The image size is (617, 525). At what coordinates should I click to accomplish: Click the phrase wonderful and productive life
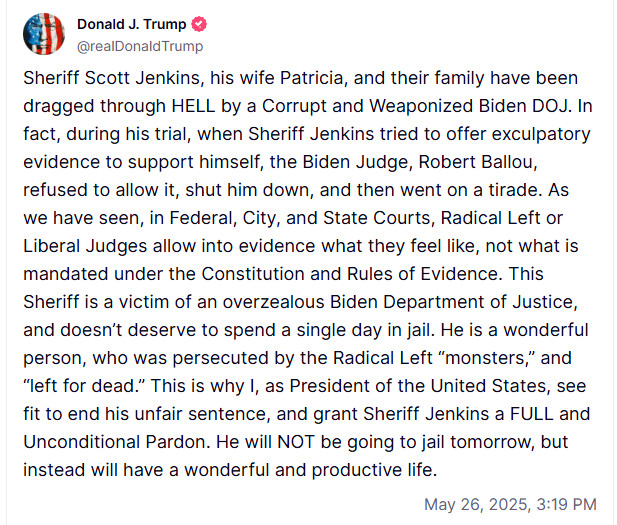(308, 470)
